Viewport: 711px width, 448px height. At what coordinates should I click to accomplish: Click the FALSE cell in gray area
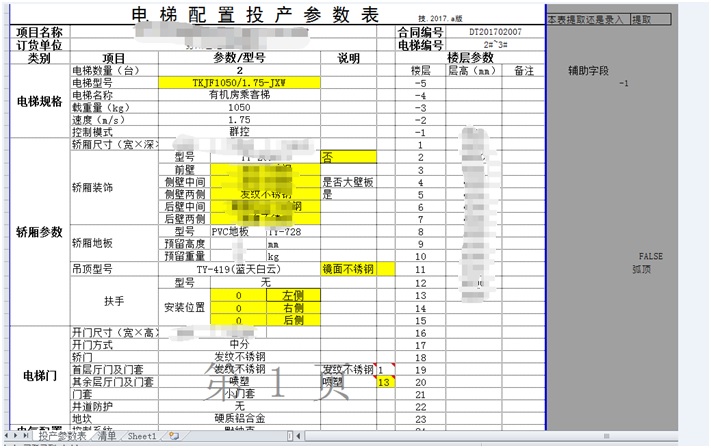pyautogui.click(x=650, y=257)
